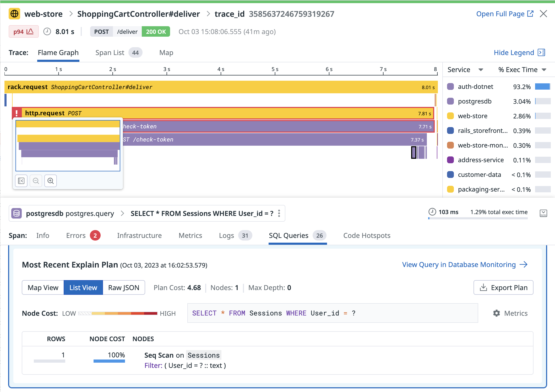Open Metrics via the gear icon near the query

(x=496, y=313)
